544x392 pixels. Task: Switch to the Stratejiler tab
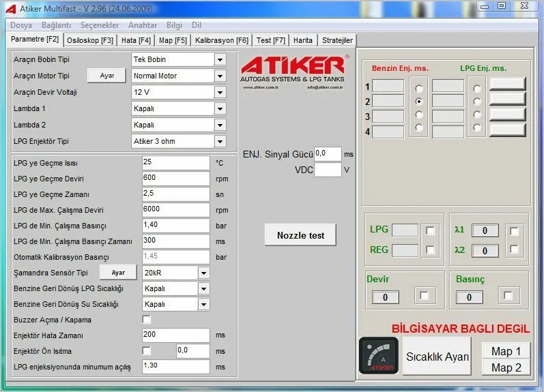[x=337, y=40]
